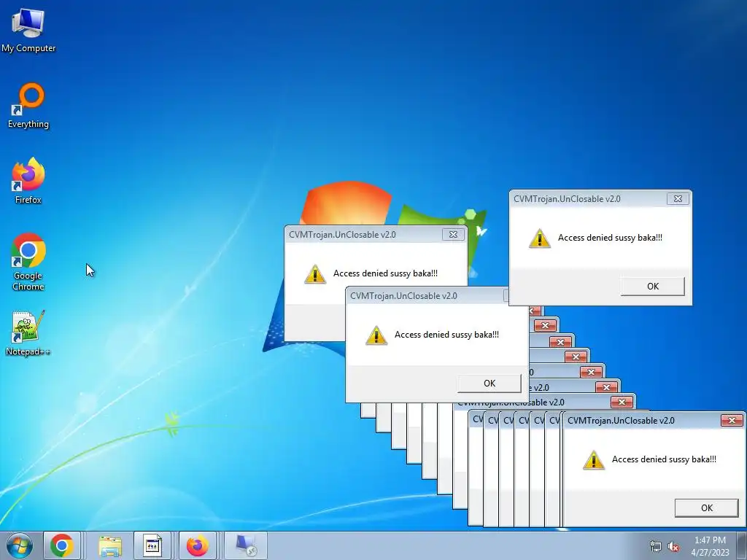Select the Google Chrome desktop shortcut
The width and height of the screenshot is (747, 560).
(x=28, y=262)
